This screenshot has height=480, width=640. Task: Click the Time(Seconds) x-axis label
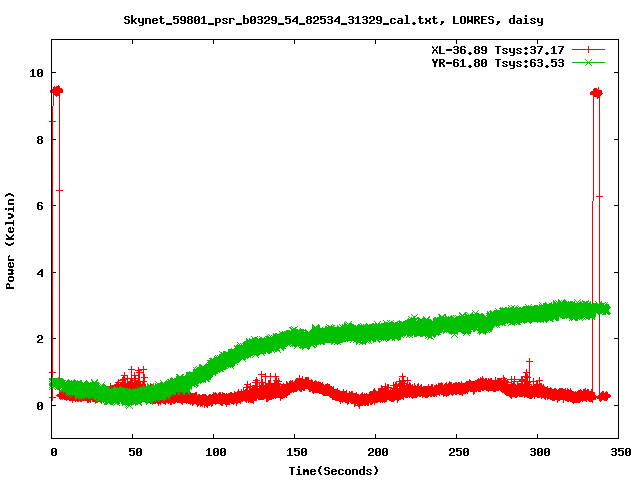coord(333,471)
